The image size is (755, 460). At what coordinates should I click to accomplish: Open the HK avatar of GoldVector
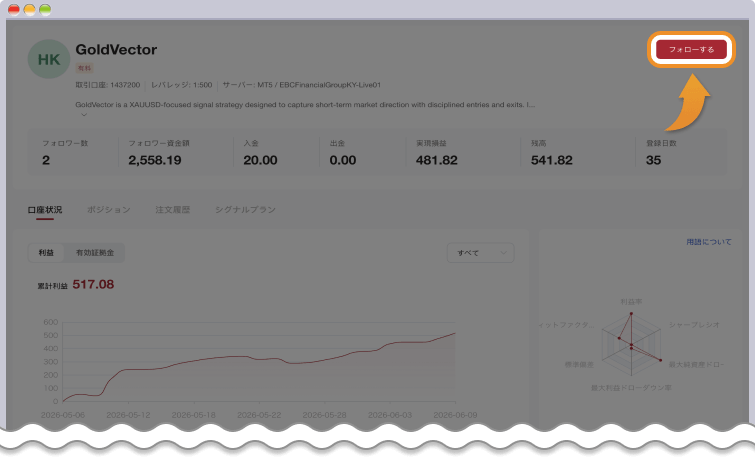[x=49, y=59]
